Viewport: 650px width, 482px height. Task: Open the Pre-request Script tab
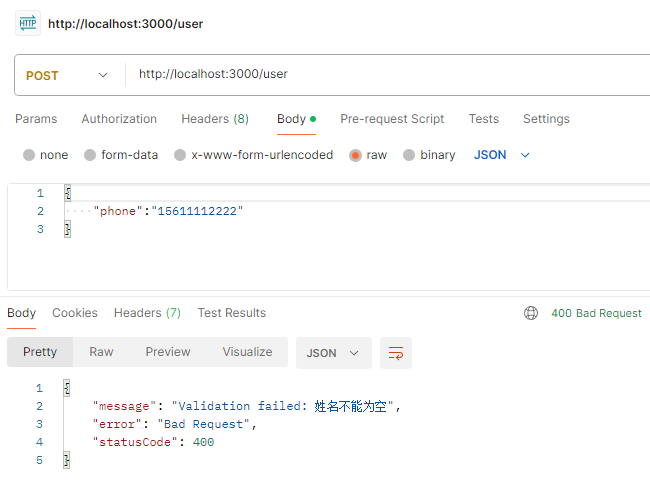point(392,119)
